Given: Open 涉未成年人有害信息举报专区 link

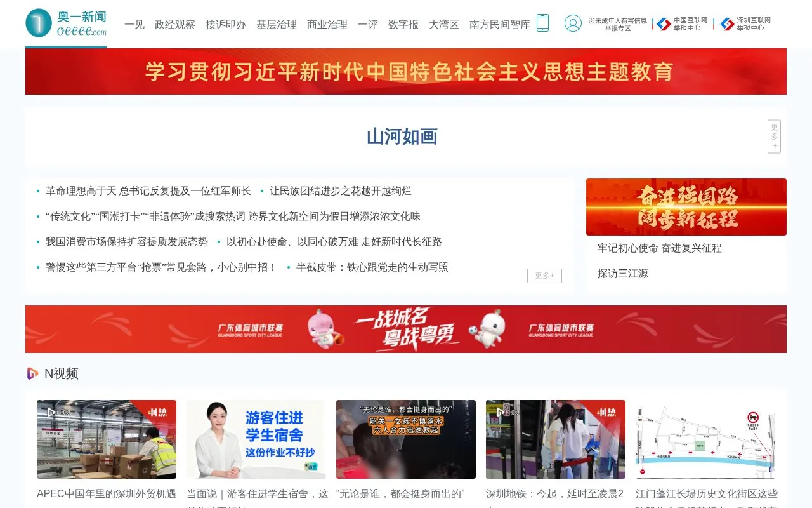Looking at the screenshot, I should 617,24.
